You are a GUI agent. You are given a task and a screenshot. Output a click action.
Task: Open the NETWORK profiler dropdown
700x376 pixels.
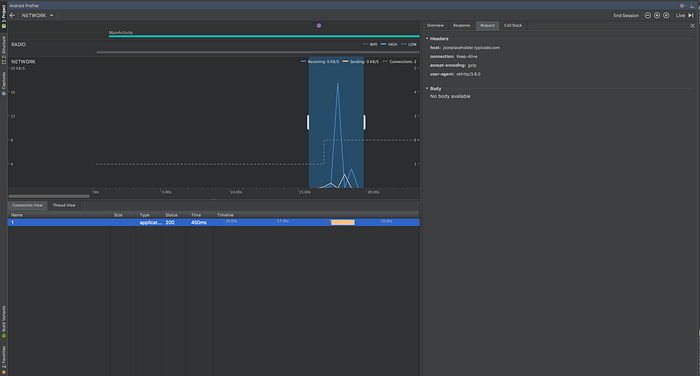(x=38, y=15)
